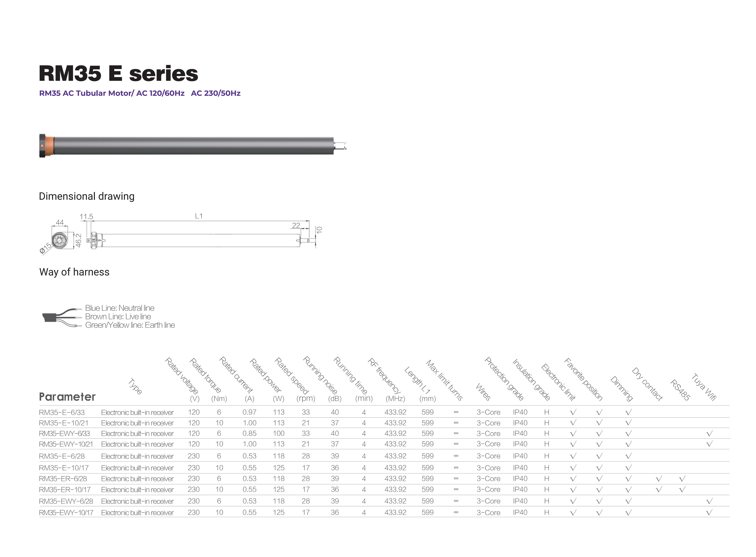Click the L1 dimension label
This screenshot has width=756, height=557.
pyautogui.click(x=199, y=216)
